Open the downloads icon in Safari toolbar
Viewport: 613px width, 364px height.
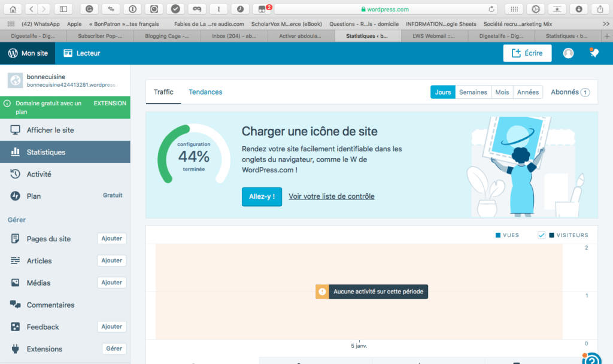click(579, 9)
